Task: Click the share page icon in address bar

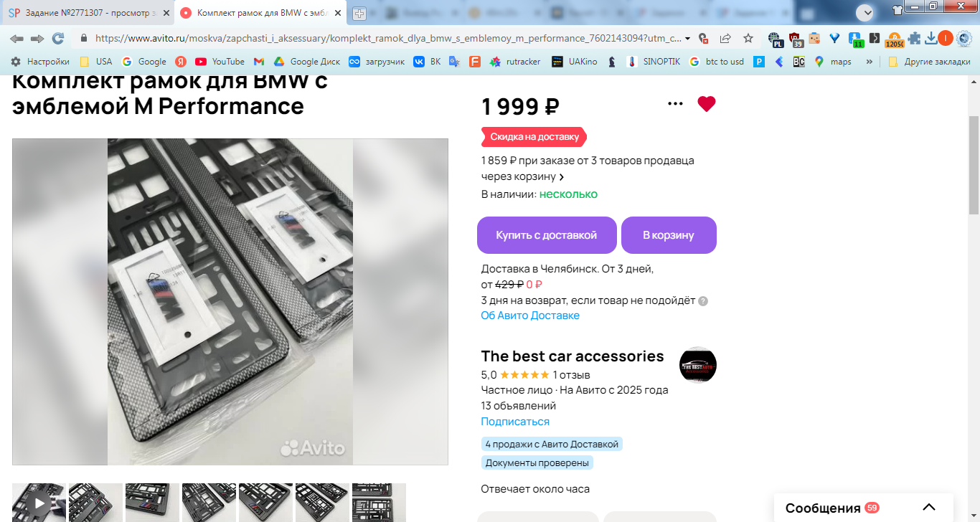Action: pos(725,39)
